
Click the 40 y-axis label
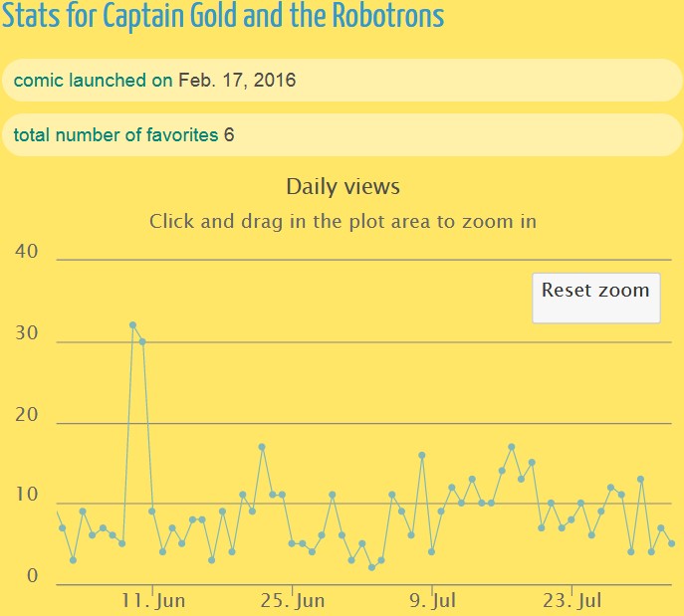tap(27, 252)
